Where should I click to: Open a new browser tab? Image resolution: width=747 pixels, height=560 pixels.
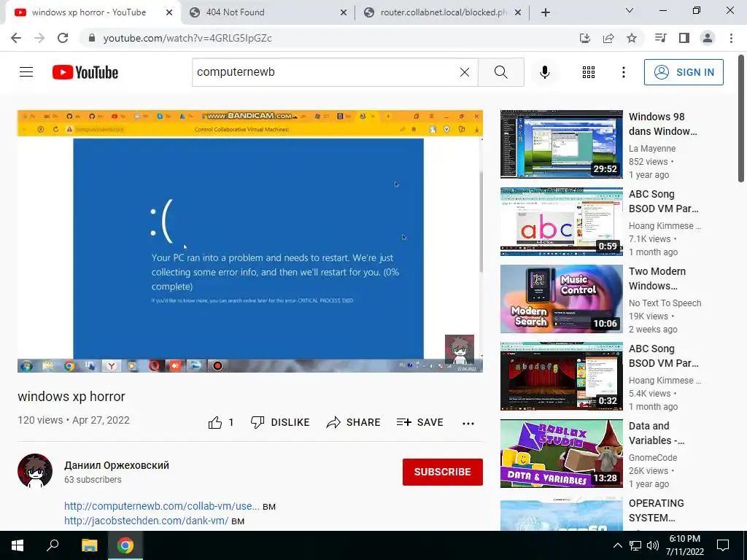(x=546, y=13)
